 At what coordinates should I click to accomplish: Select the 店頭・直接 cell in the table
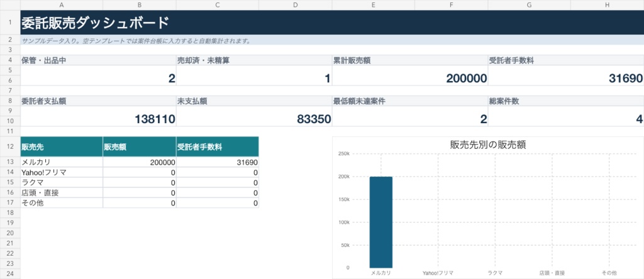click(x=62, y=192)
